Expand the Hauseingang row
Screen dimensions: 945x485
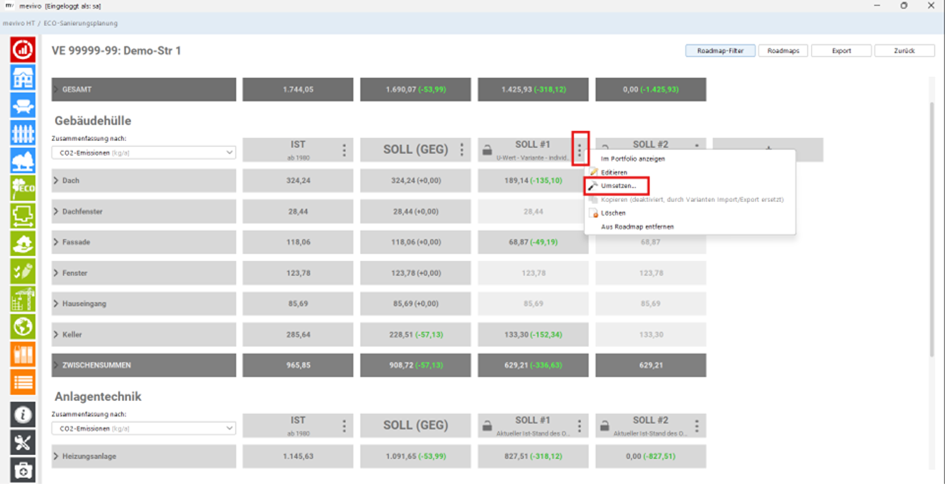(56, 304)
